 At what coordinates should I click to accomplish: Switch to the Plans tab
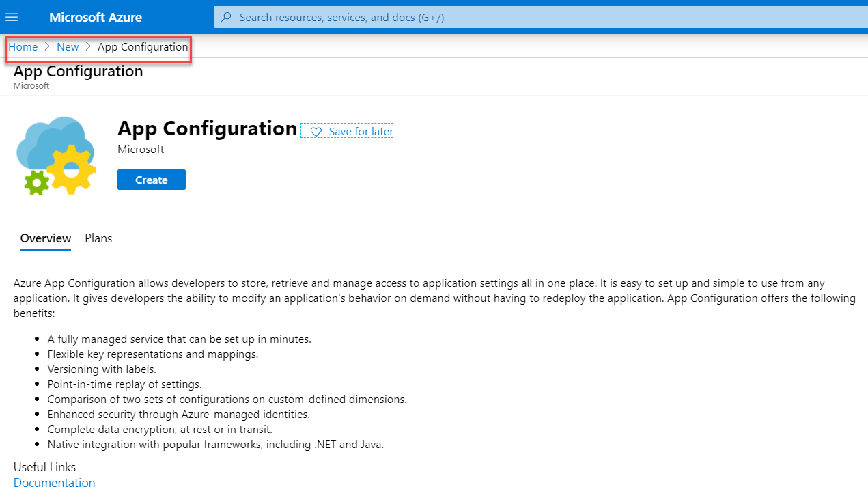[98, 238]
